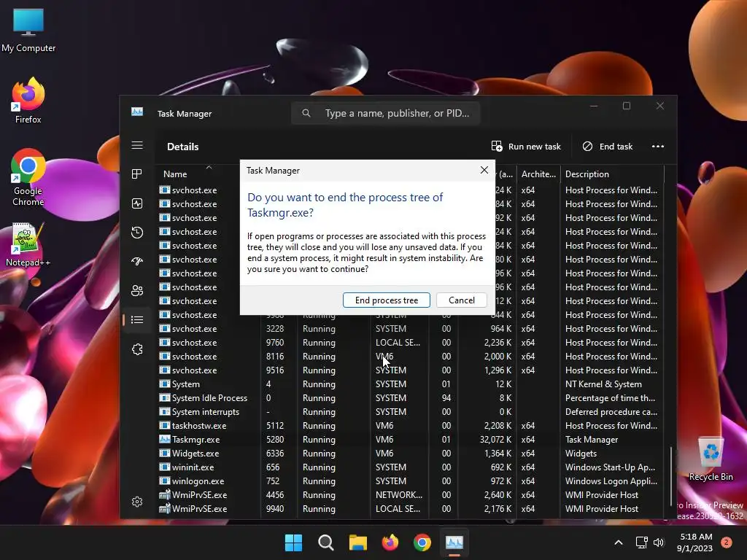Open My Computer desktop icon
Viewport: 747px width, 560px height.
tap(28, 30)
